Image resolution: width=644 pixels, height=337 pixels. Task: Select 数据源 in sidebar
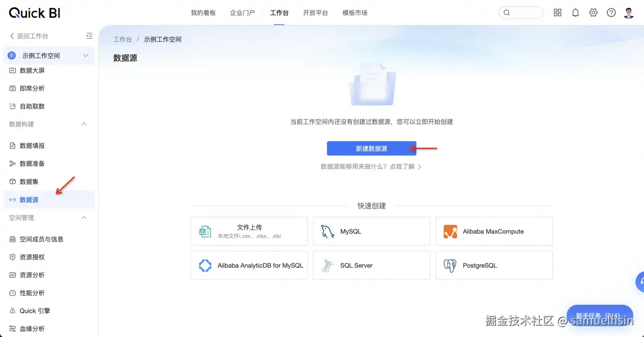[x=49, y=200]
